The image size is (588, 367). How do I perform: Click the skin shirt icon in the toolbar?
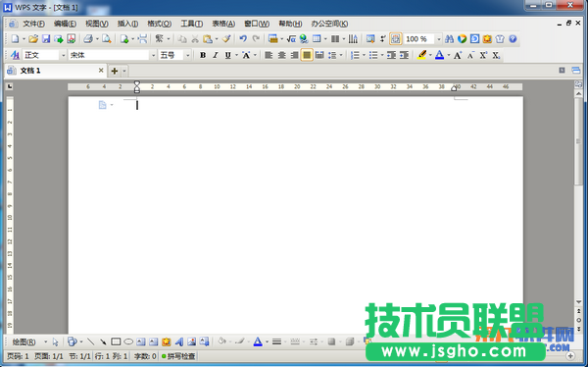[x=500, y=38]
